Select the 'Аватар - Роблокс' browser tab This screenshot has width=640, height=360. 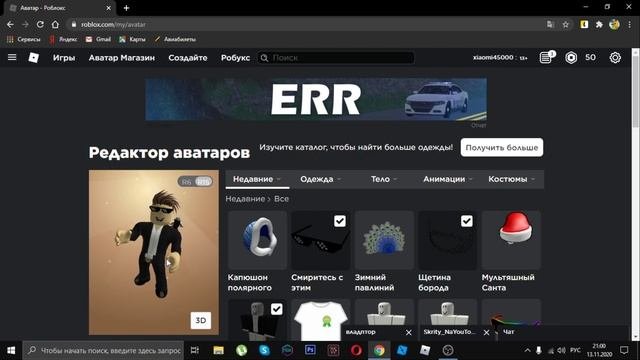[59, 8]
